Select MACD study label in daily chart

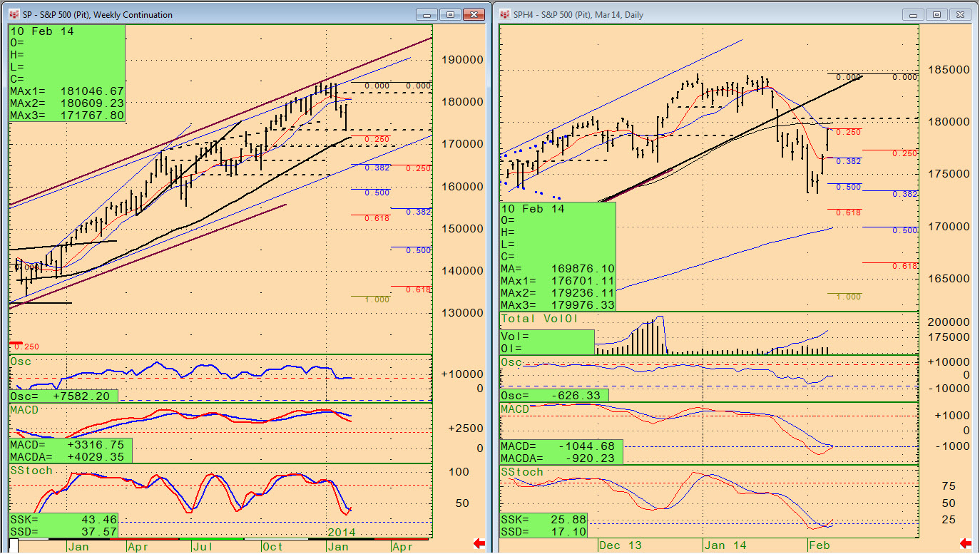(516, 409)
